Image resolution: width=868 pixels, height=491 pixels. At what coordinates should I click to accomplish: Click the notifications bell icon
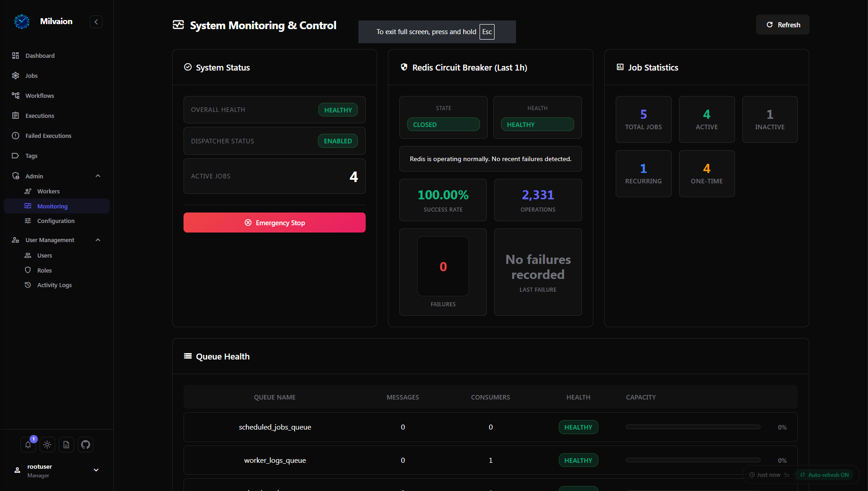28,445
